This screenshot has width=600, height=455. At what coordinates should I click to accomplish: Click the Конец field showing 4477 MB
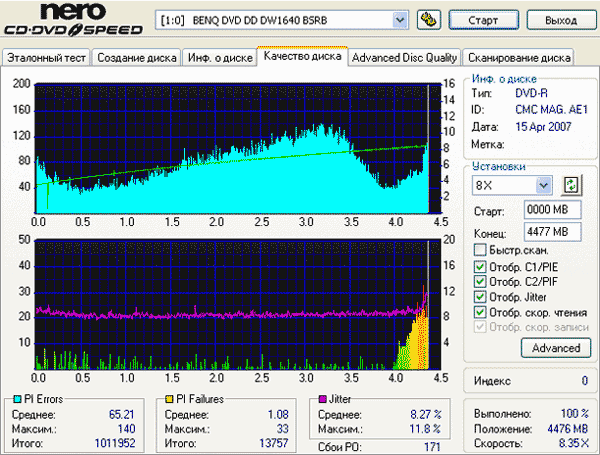tap(553, 232)
